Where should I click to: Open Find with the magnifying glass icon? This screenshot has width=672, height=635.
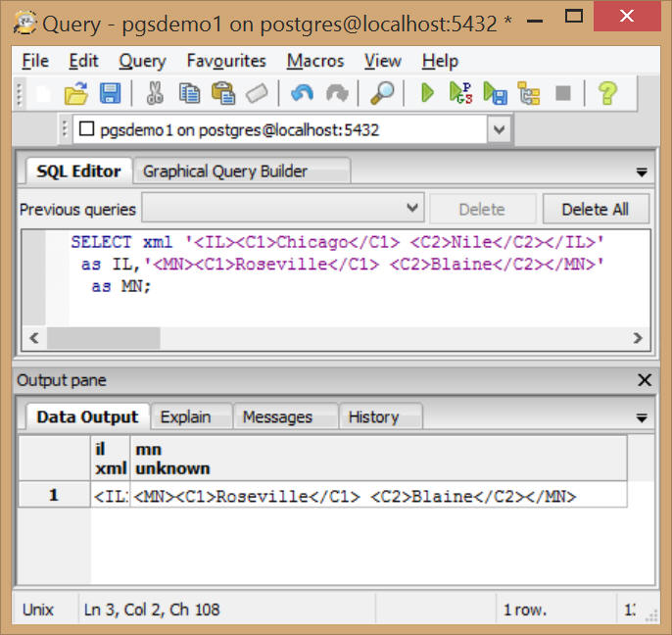point(382,93)
